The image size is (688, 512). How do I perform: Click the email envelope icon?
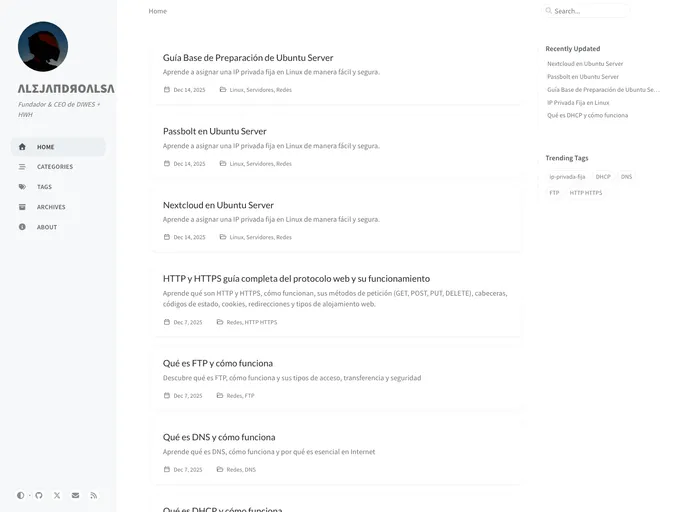(x=75, y=495)
